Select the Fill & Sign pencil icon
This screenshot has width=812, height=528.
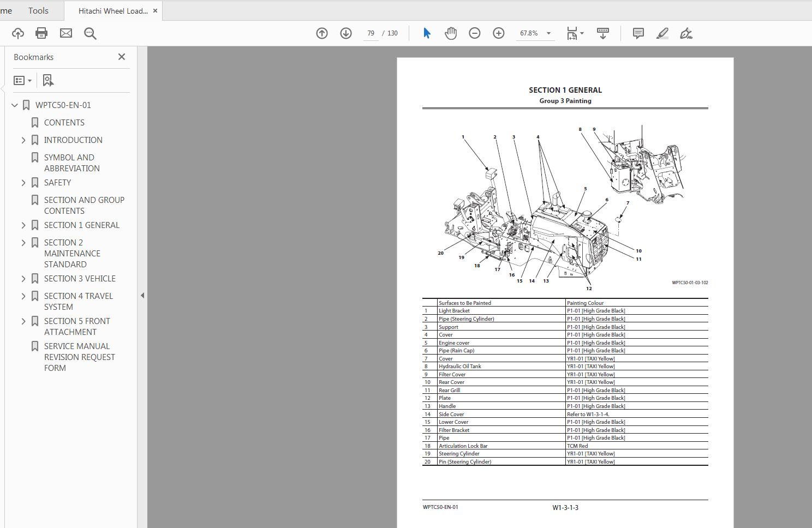coord(662,33)
